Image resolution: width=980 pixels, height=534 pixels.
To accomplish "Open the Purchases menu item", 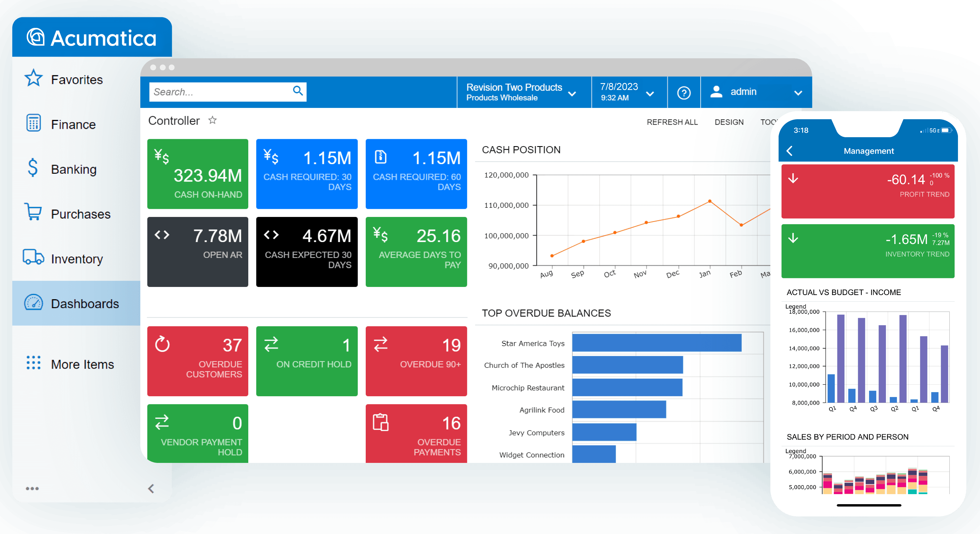I will click(76, 214).
